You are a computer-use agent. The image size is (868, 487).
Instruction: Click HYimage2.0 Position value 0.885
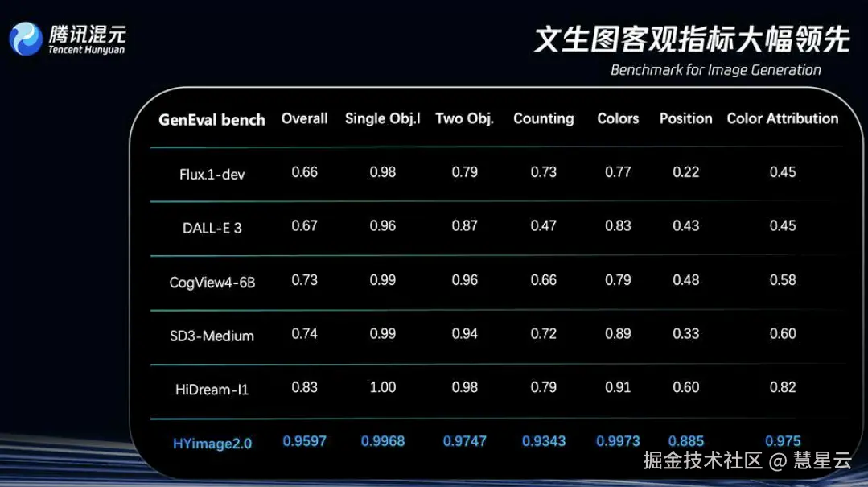coord(686,442)
